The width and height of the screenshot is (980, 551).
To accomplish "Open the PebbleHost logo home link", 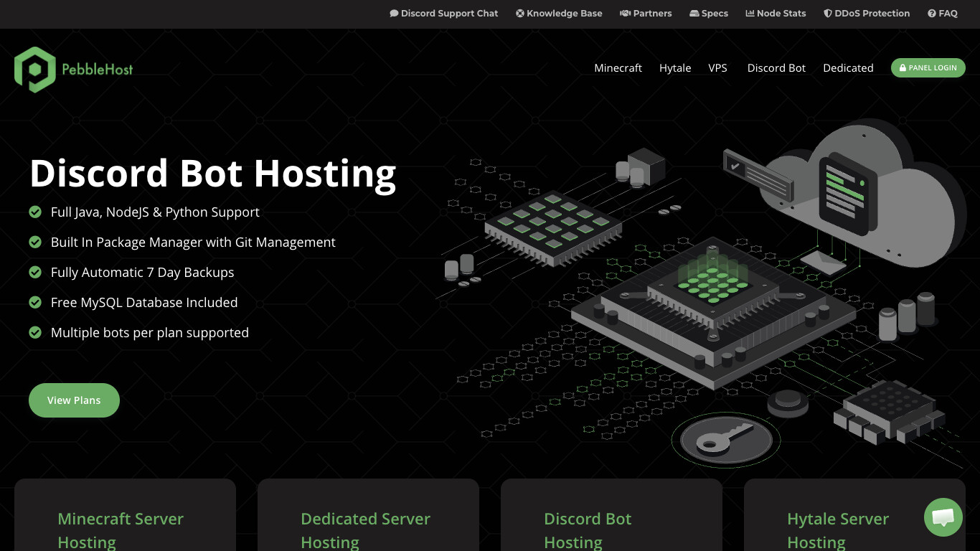I will (74, 70).
